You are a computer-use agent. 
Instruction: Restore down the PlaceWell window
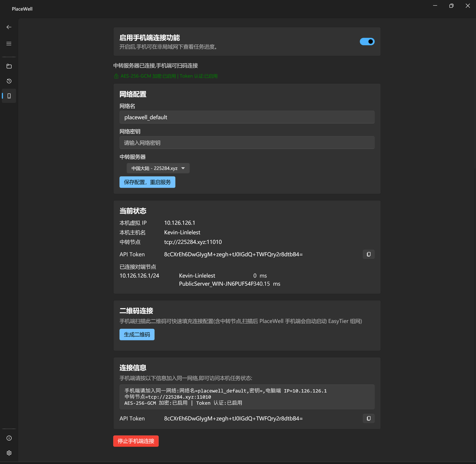point(451,5)
